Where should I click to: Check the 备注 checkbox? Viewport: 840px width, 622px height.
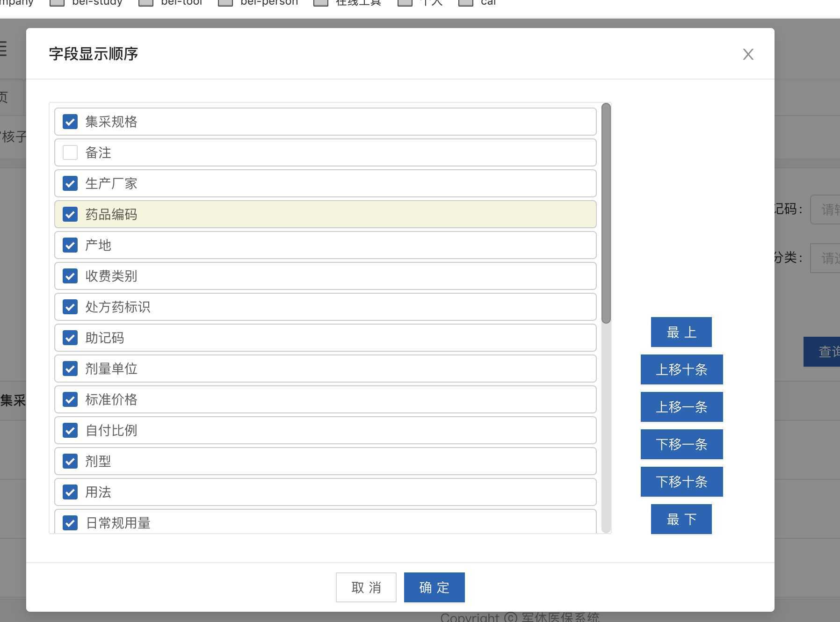[70, 152]
